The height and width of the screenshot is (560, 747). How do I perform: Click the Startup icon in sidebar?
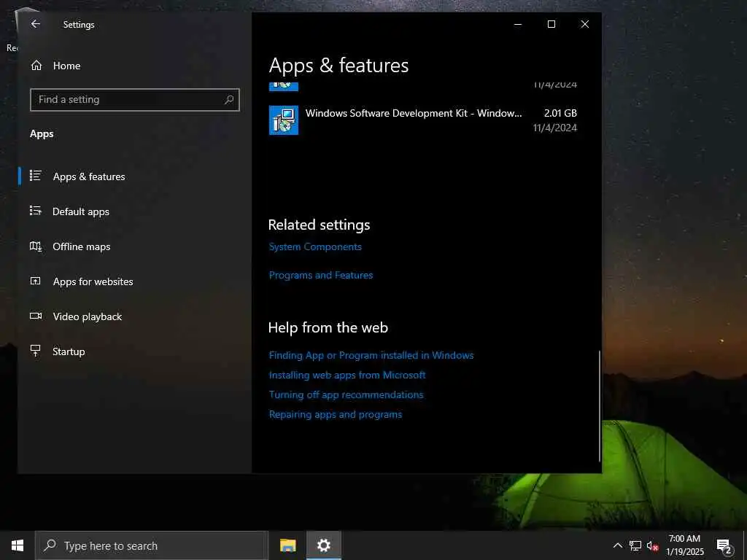pyautogui.click(x=35, y=351)
